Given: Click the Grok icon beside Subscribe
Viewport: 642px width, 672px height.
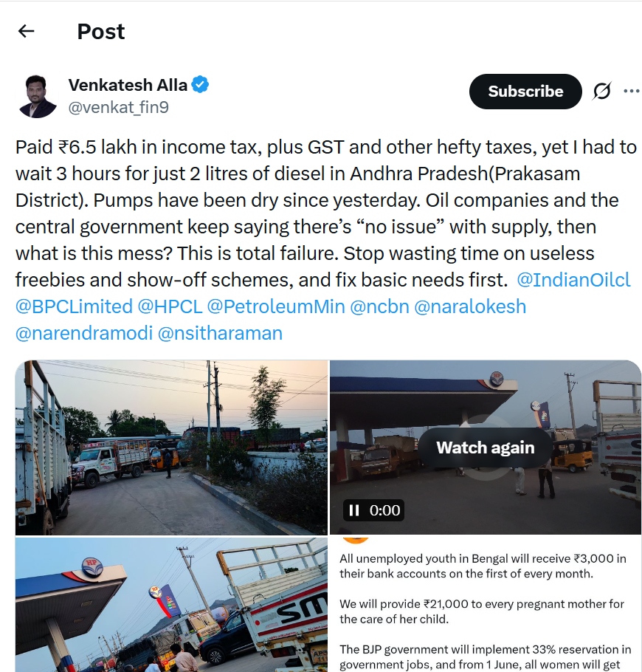Looking at the screenshot, I should [602, 92].
